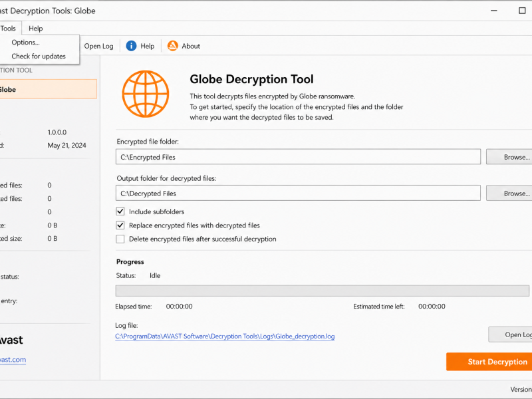Uncheck Replace encrypted files with decrypted files
This screenshot has height=399, width=532.
coord(120,225)
